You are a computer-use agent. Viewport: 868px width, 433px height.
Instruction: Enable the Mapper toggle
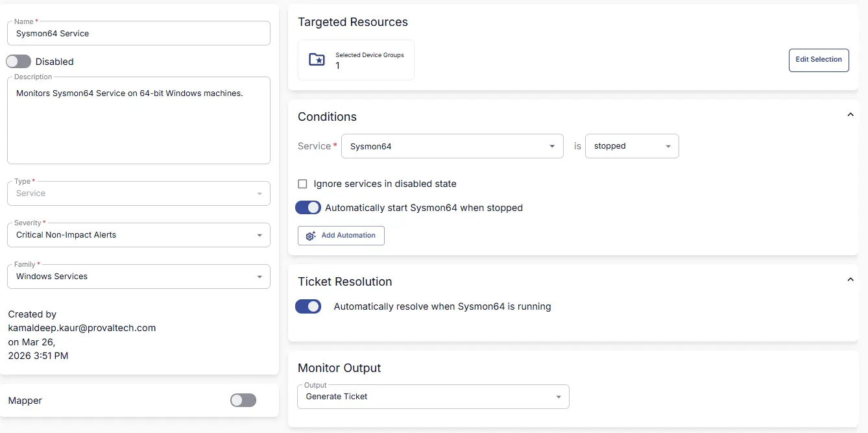click(x=243, y=401)
